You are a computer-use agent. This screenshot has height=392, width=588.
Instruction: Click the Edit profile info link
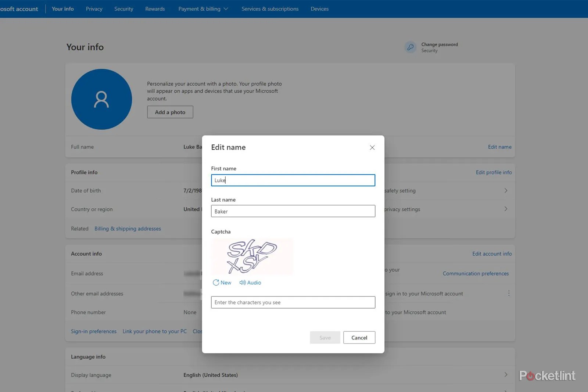(494, 172)
